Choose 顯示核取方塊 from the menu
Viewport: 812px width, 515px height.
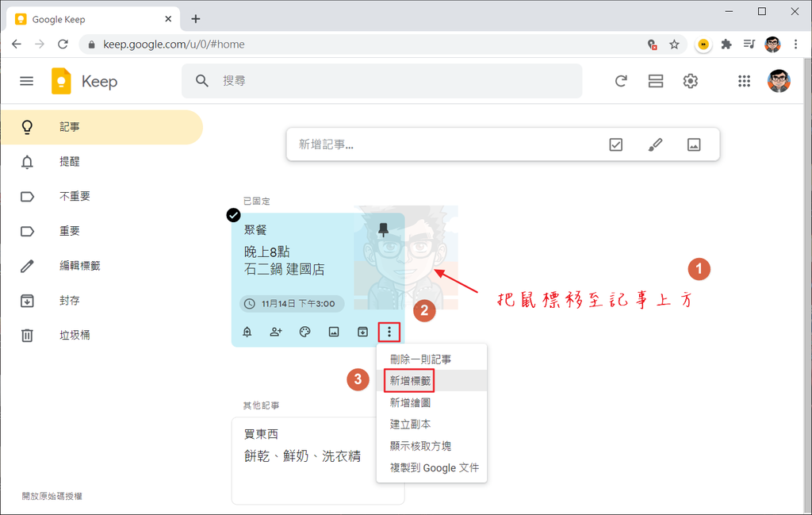(x=432, y=446)
